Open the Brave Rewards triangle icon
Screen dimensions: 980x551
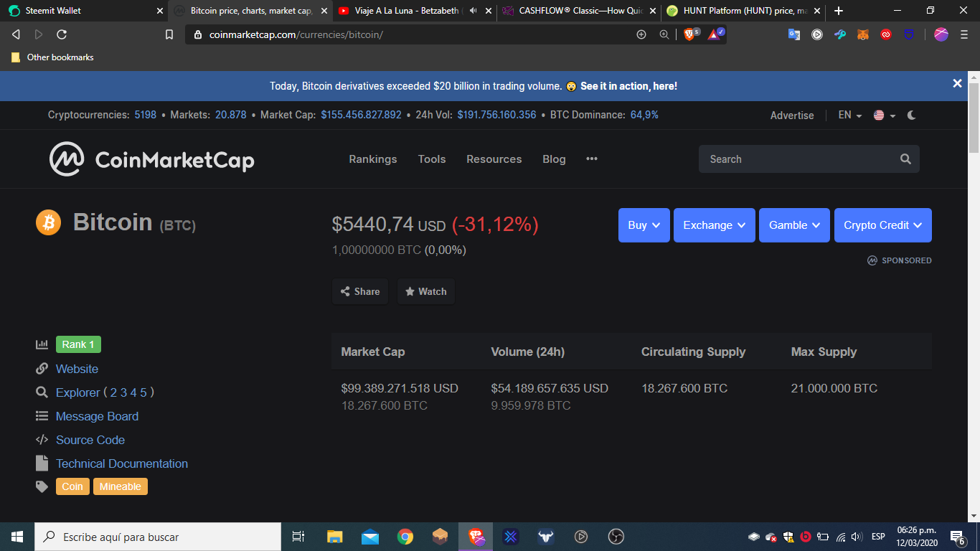715,34
